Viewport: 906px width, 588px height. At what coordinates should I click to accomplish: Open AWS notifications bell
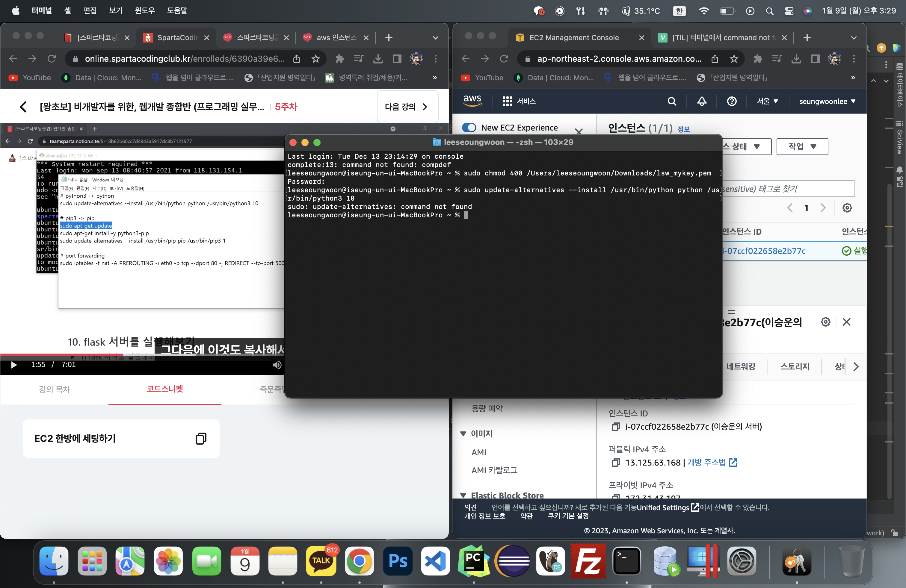click(x=702, y=101)
